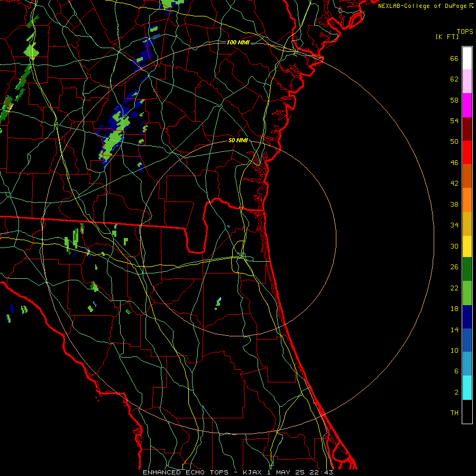This screenshot has width=476, height=476.
Task: Select the bright red legend swatch
Action: [467, 152]
